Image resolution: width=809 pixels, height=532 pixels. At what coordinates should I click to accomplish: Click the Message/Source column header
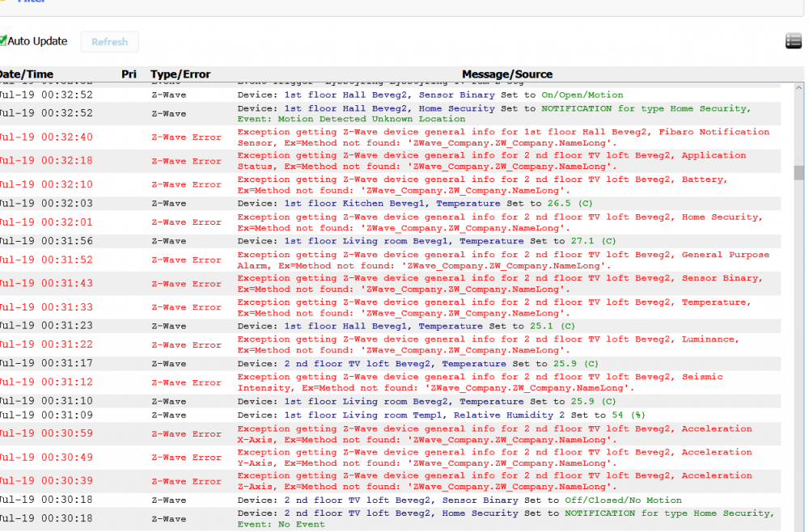[x=507, y=74]
